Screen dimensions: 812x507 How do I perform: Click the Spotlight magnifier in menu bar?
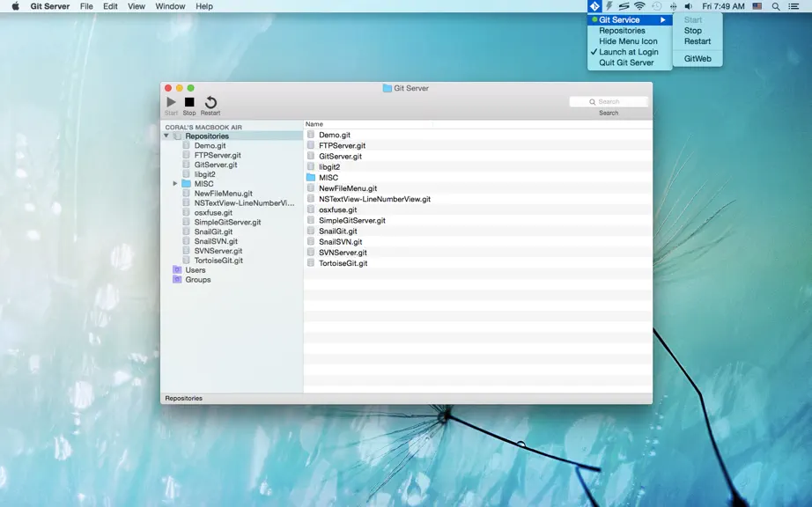coord(775,6)
